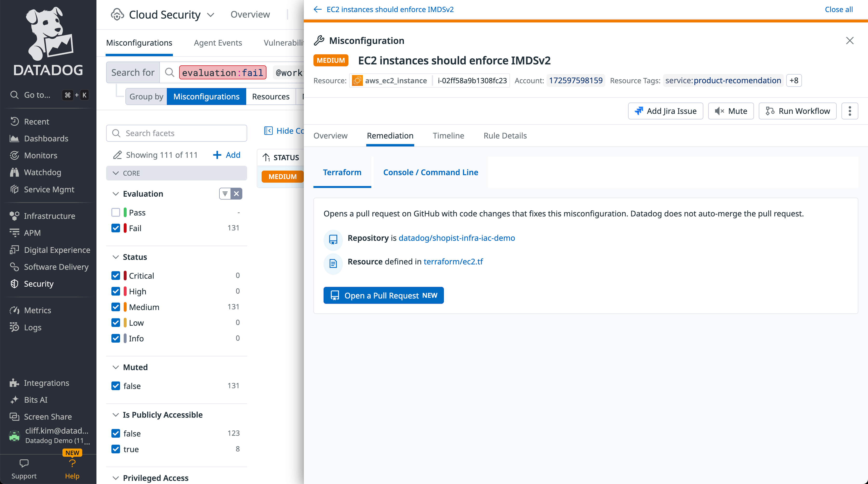
Task: Open the Cloud Security product dropdown
Action: (x=211, y=14)
